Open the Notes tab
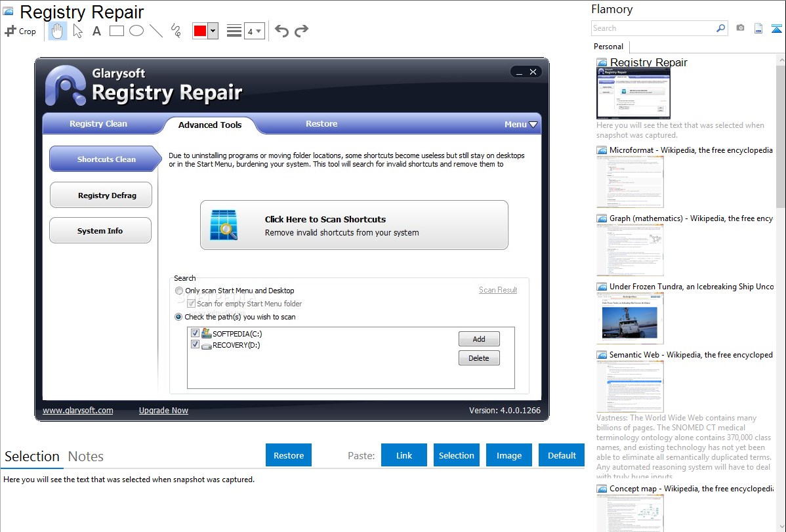This screenshot has height=532, width=786. [86, 457]
